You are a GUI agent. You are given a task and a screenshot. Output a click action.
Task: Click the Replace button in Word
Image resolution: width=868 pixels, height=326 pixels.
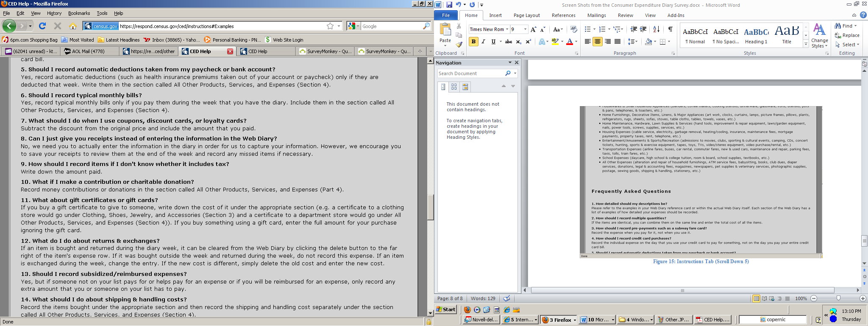click(847, 35)
